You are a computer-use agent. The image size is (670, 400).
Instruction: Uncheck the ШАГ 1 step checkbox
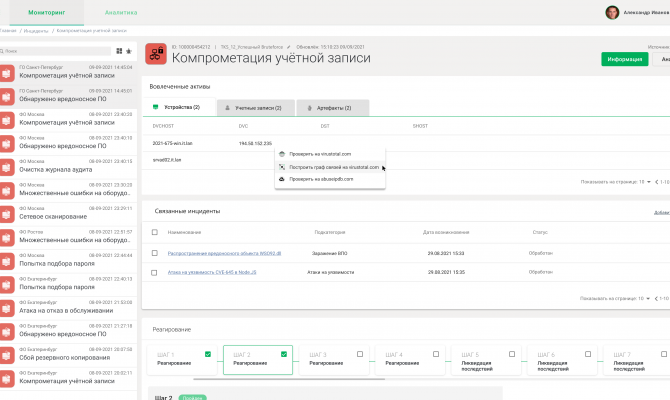(x=207, y=354)
